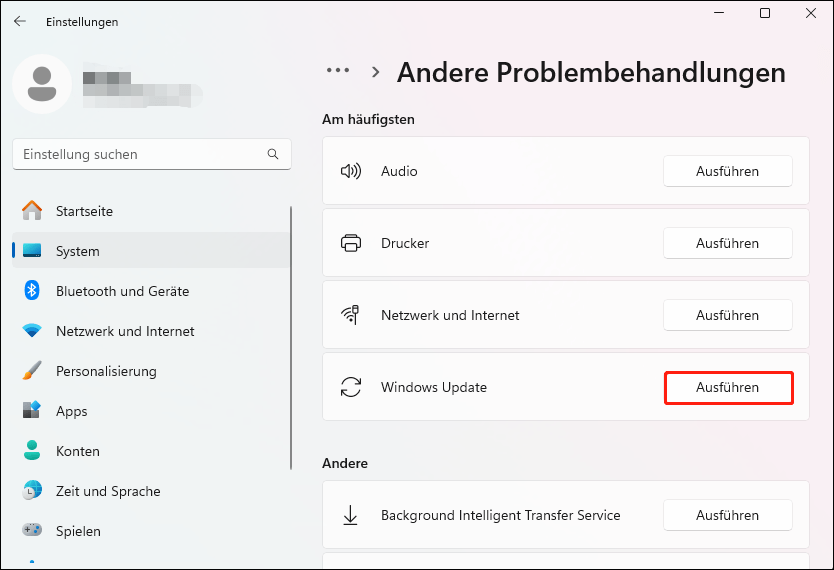The image size is (834, 570).
Task: Close the Einstellungen window
Action: coord(811,13)
